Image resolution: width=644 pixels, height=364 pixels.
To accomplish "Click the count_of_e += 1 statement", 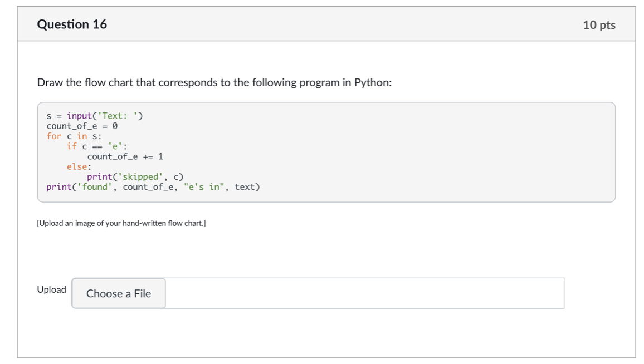I will 125,156.
